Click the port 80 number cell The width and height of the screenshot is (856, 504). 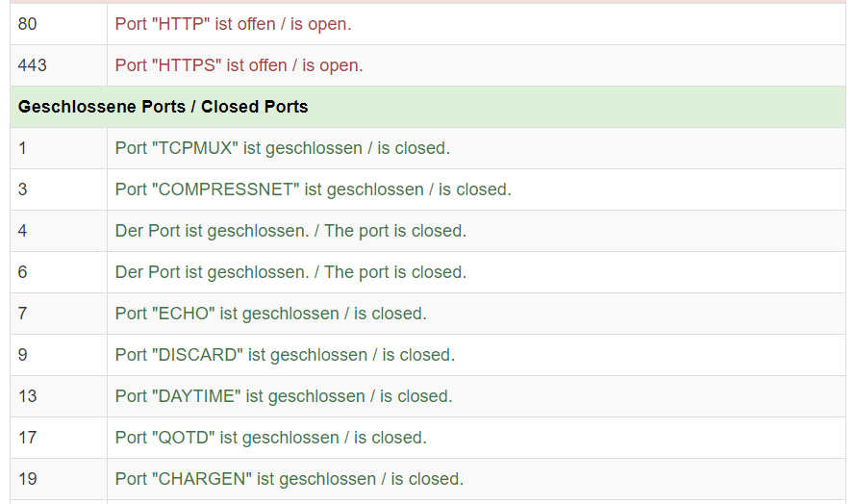pyautogui.click(x=59, y=24)
